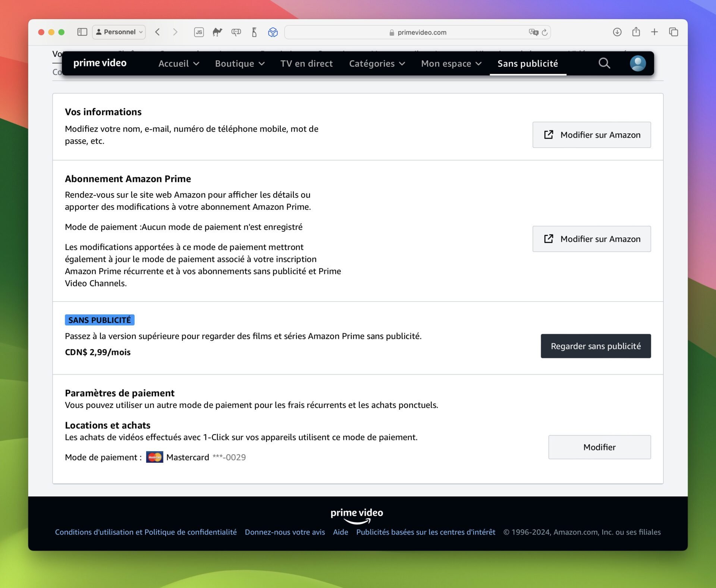Viewport: 716px width, 588px height.
Task: Click the translate page icon
Action: point(534,32)
